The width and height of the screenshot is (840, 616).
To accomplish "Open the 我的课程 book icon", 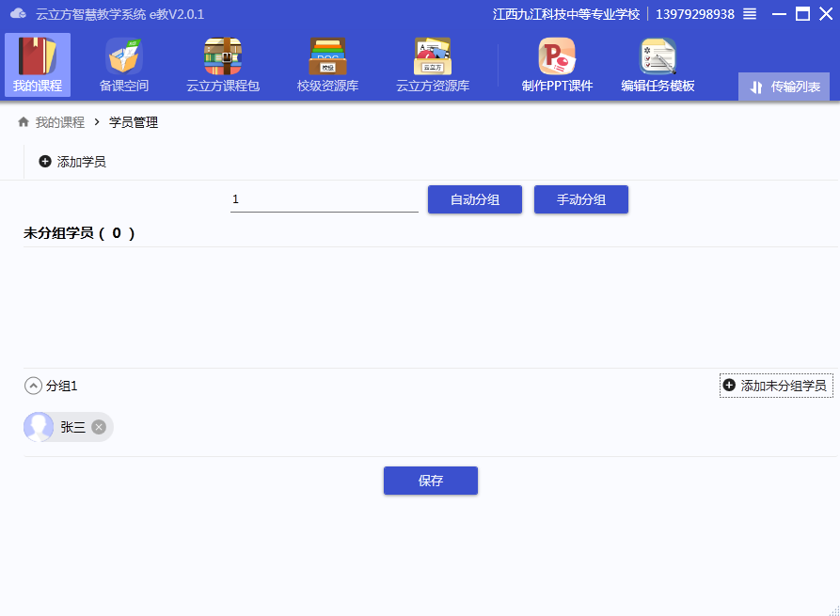I will tap(38, 57).
